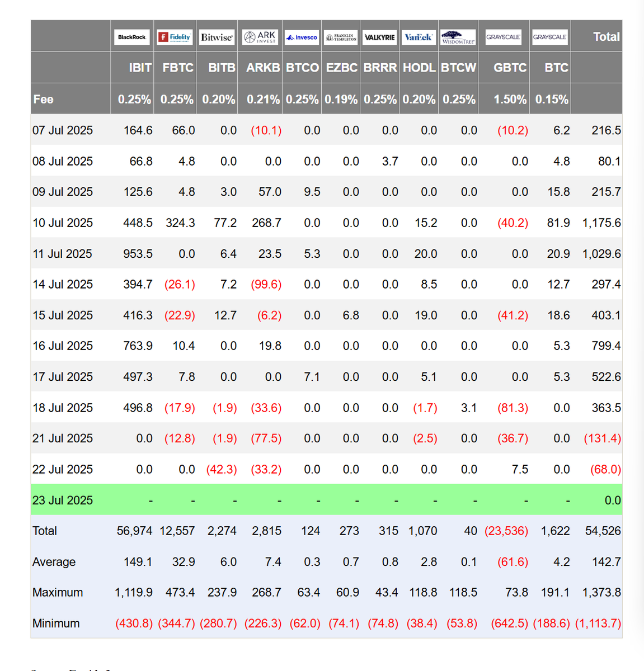Select the 17 Jul 2025 date row

click(x=326, y=377)
